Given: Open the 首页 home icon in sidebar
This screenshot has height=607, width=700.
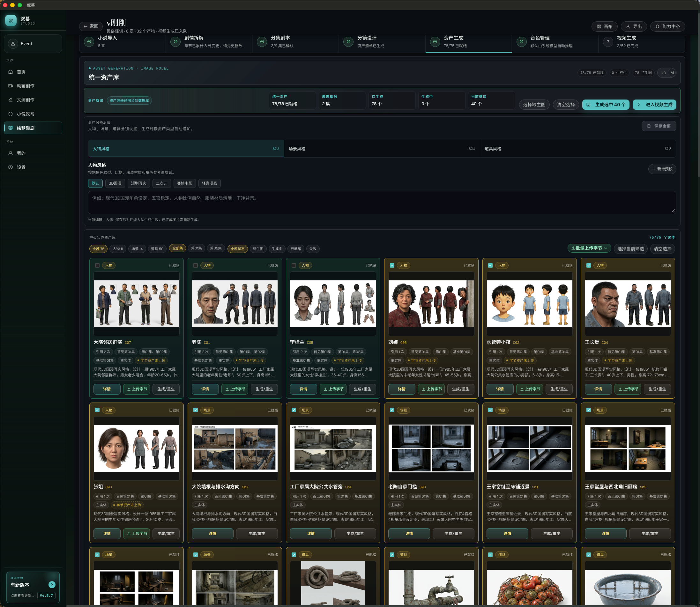Looking at the screenshot, I should pyautogui.click(x=11, y=72).
